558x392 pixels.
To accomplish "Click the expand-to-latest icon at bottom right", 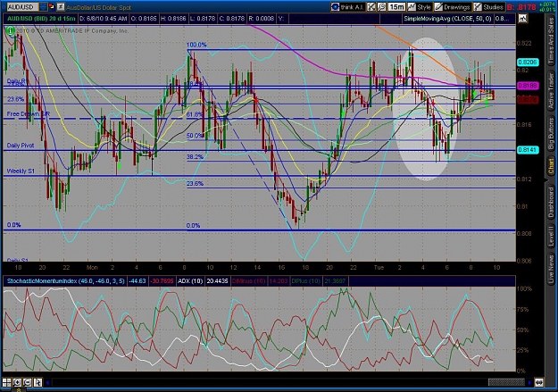I will [x=539, y=383].
